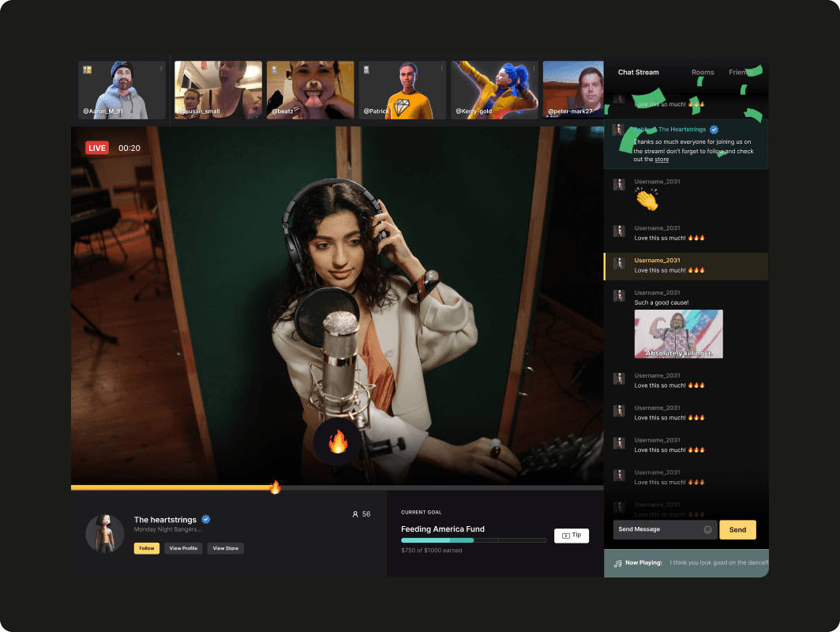Click the fire reaction button on video

pos(338,442)
